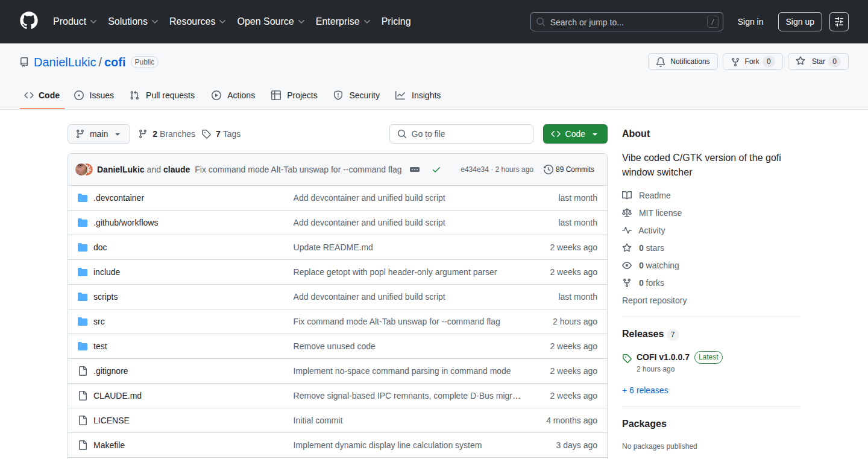This screenshot has width=868, height=459.
Task: Click the doc folder icon
Action: [x=83, y=247]
